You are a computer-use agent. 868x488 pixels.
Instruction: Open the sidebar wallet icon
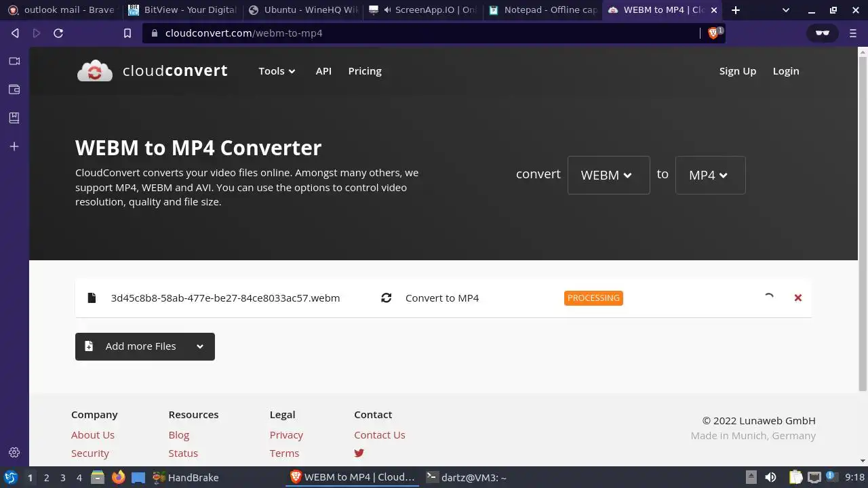tap(14, 89)
